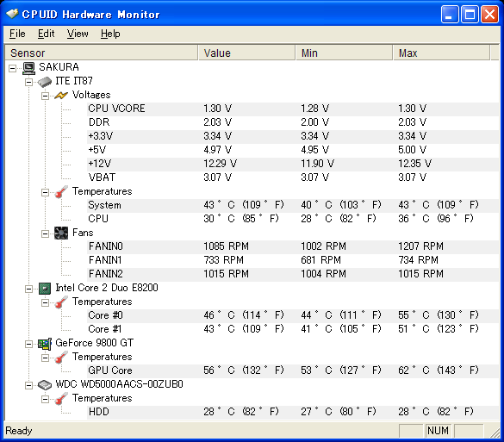
Task: Click the 1085 RPM value of FANIN0
Action: [x=226, y=246]
